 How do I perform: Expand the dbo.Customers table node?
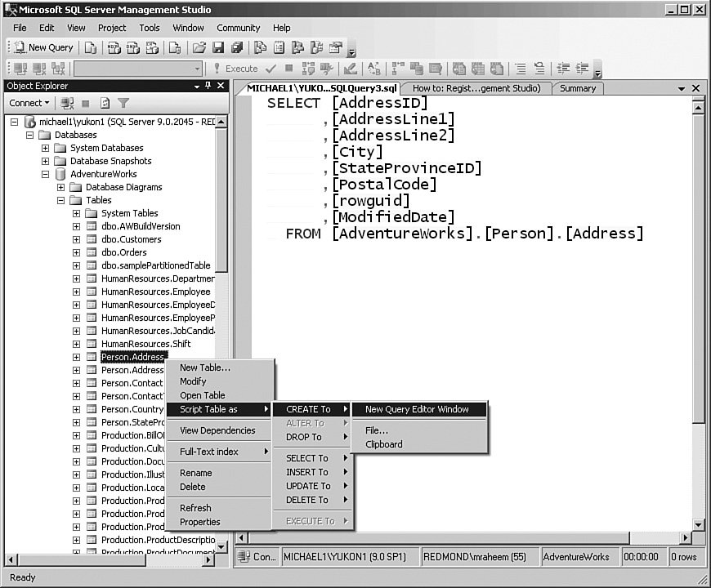76,239
